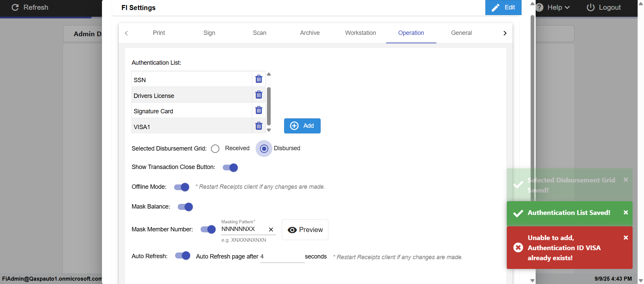Switch to the Workstation tab
644x284 pixels.
point(361,33)
